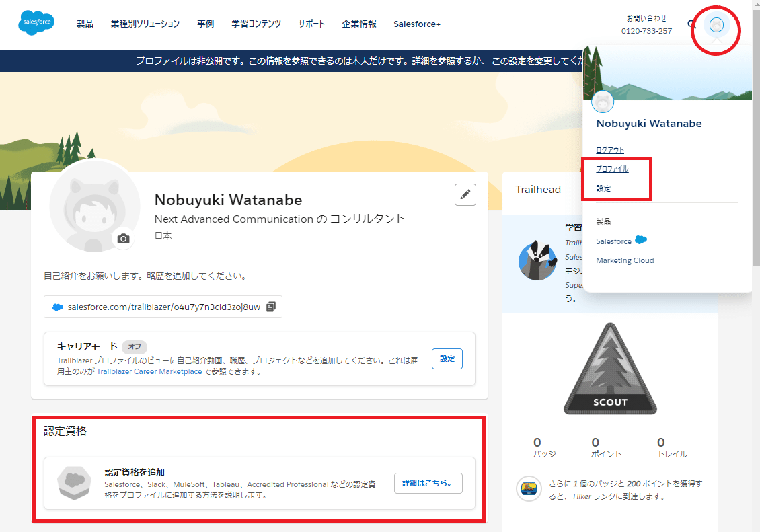Click the camera icon on profile photo
The width and height of the screenshot is (760, 532).
click(x=124, y=238)
